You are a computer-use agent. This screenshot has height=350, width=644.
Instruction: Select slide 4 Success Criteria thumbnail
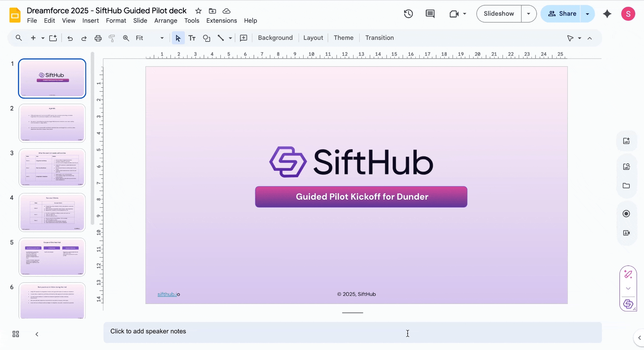(x=52, y=212)
